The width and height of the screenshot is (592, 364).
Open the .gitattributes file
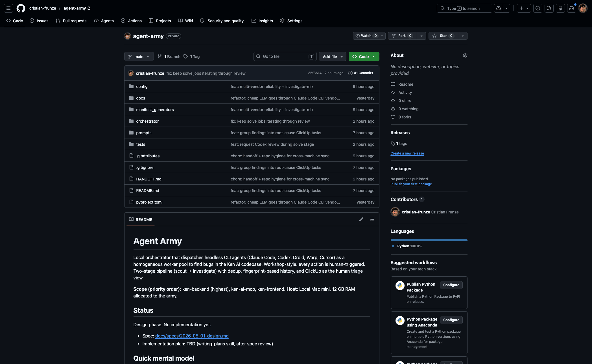point(148,156)
